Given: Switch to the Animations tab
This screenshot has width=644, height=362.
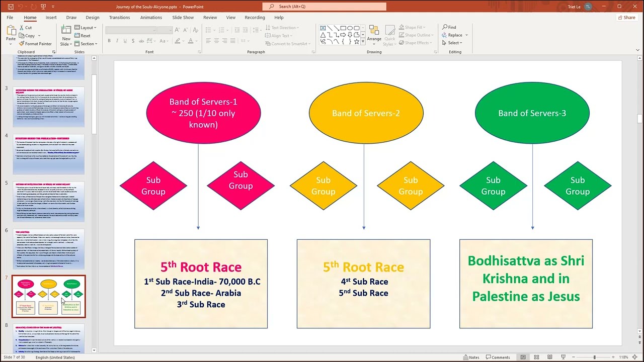Looking at the screenshot, I should pyautogui.click(x=151, y=17).
